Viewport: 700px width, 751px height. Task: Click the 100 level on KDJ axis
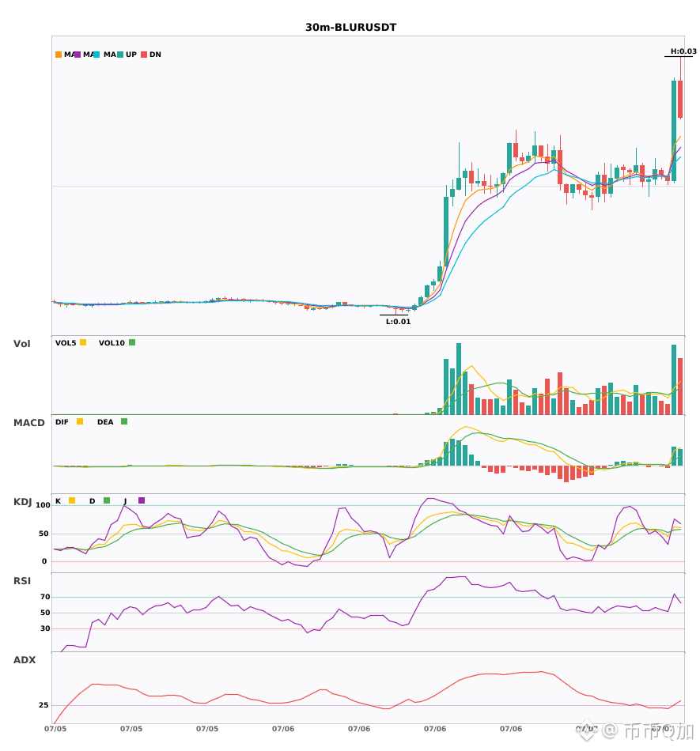(x=43, y=505)
